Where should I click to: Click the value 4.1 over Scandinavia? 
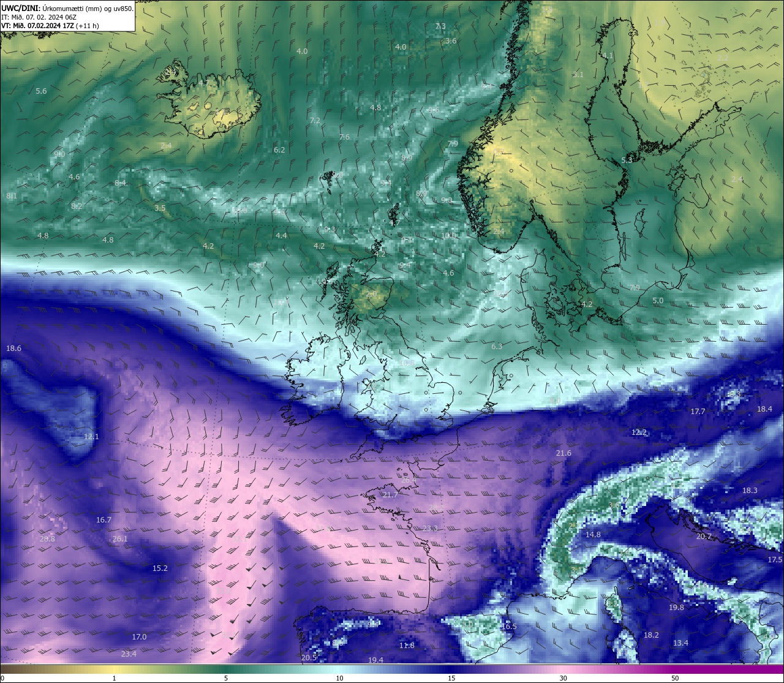coord(608,56)
